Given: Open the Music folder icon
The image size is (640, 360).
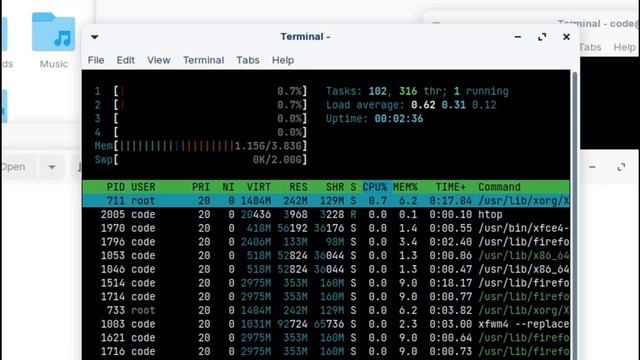Looking at the screenshot, I should [53, 32].
